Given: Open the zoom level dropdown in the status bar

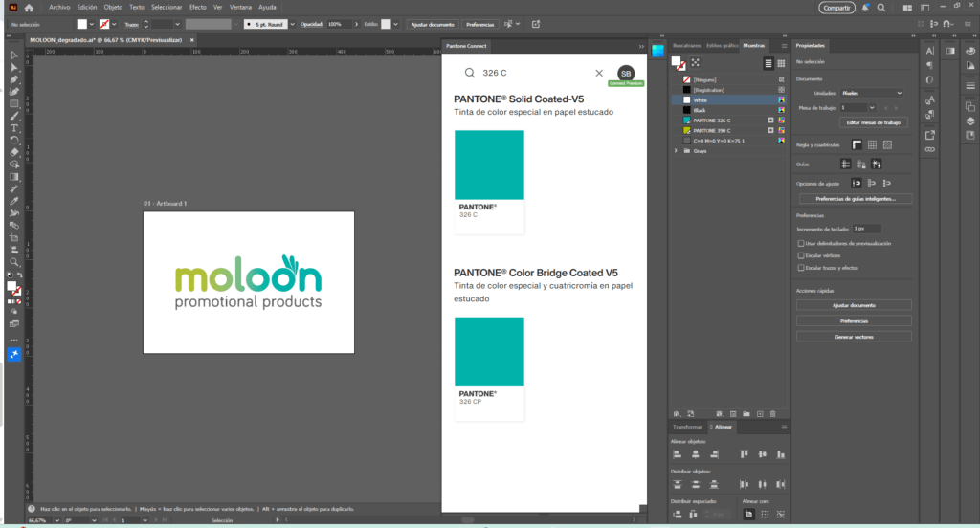Looking at the screenshot, I should (x=56, y=520).
